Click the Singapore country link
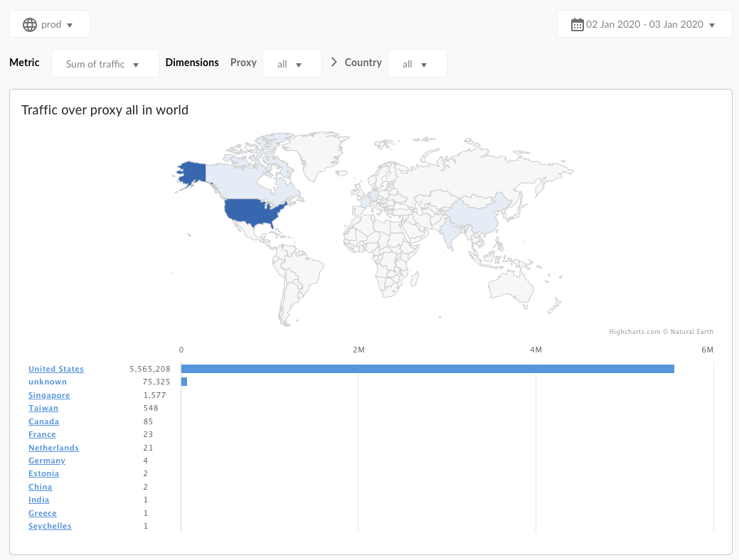739x560 pixels. tap(49, 395)
